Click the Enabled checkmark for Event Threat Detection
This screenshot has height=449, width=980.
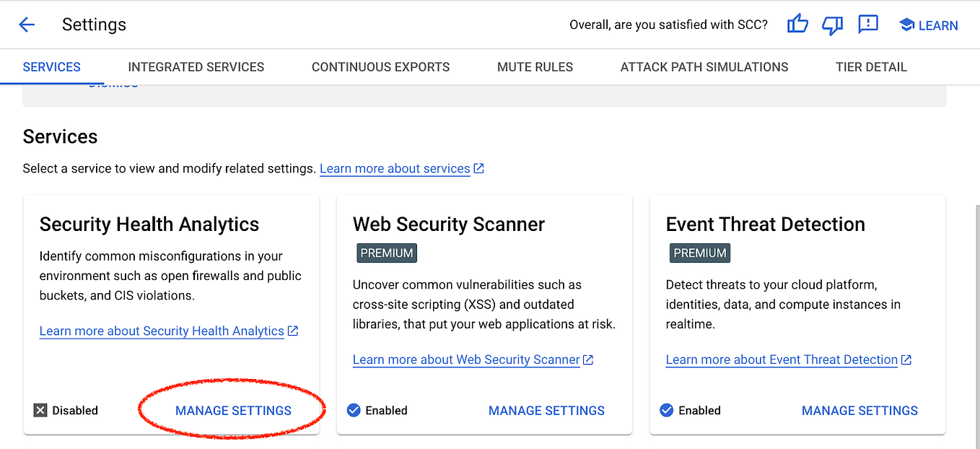(667, 409)
